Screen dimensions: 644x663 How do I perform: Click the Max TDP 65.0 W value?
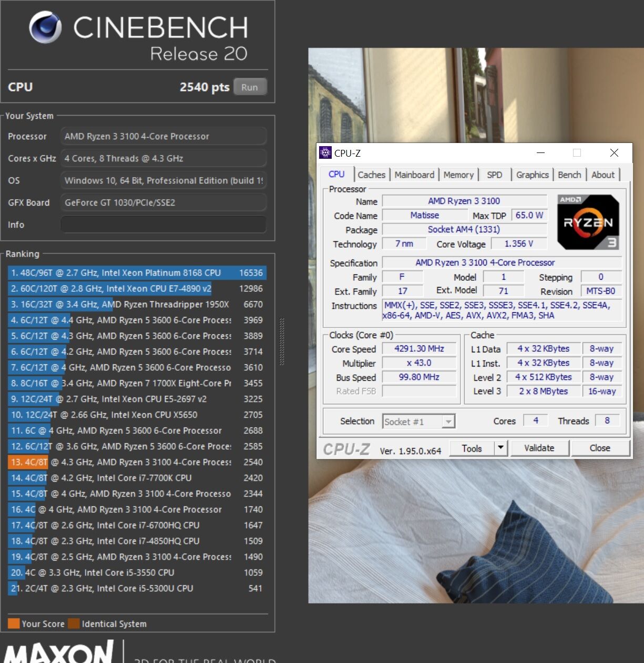click(529, 215)
